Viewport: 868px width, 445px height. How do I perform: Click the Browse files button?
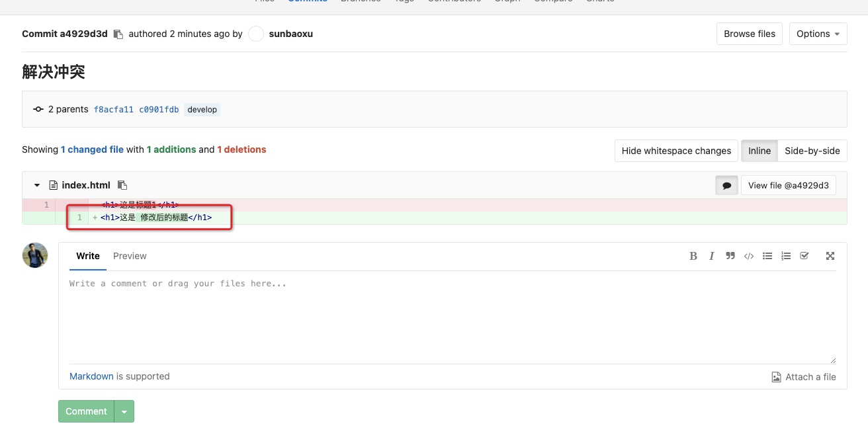(x=750, y=34)
